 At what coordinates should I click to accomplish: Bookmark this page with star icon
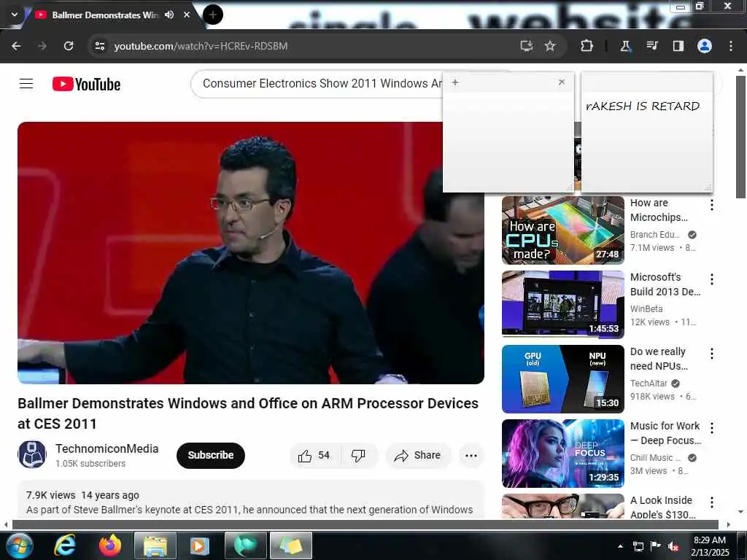550,46
